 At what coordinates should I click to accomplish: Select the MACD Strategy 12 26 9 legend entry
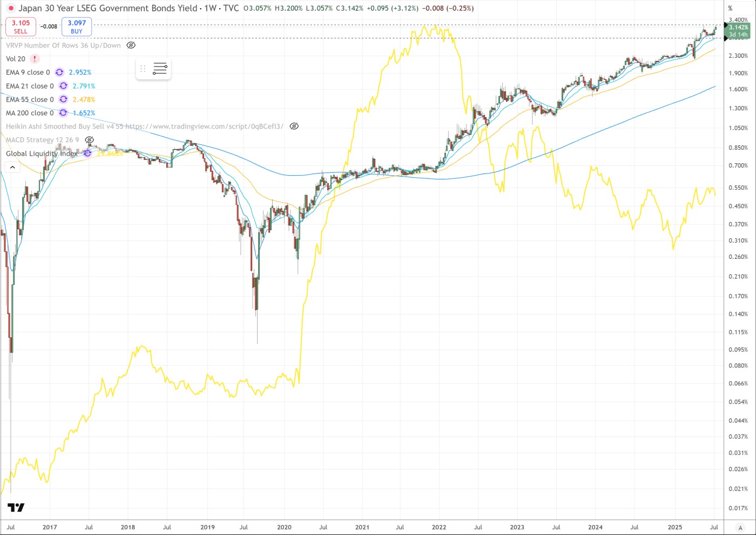42,140
